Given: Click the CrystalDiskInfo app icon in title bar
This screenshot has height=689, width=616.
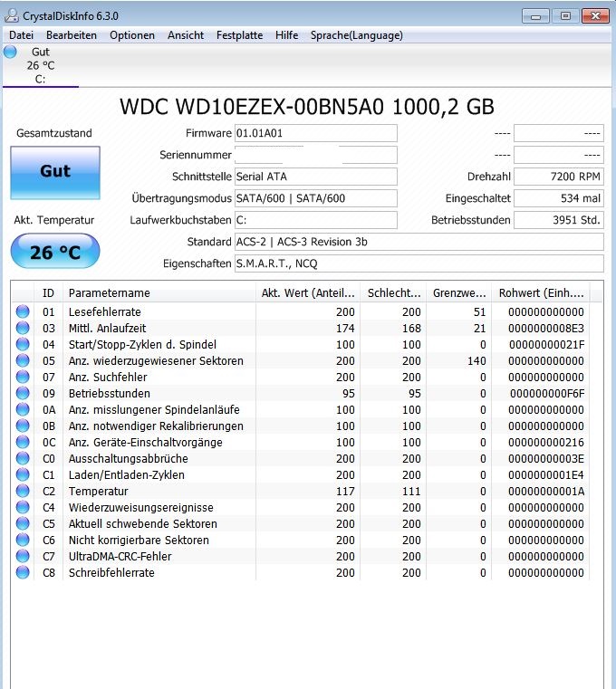Looking at the screenshot, I should coord(12,15).
